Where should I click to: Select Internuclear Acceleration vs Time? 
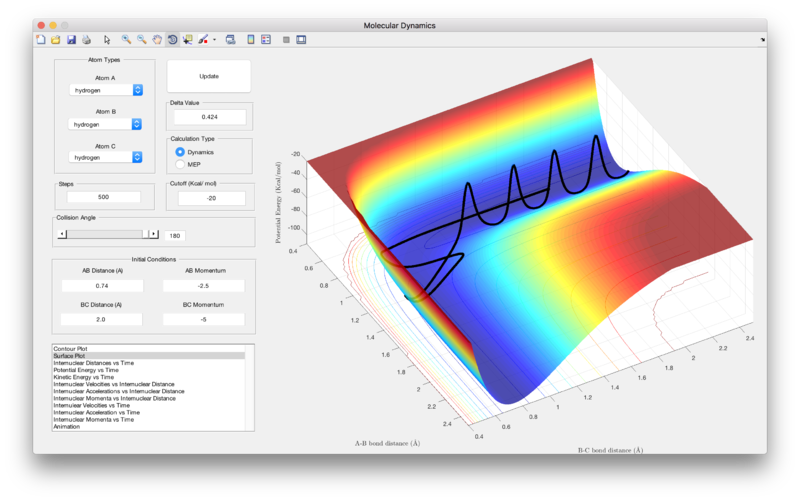pos(96,412)
